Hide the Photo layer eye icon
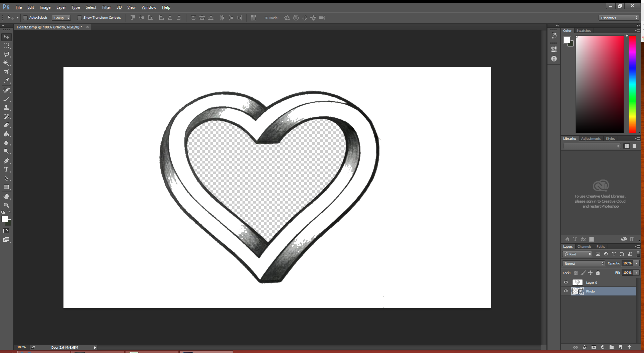644x353 pixels. [x=566, y=291]
